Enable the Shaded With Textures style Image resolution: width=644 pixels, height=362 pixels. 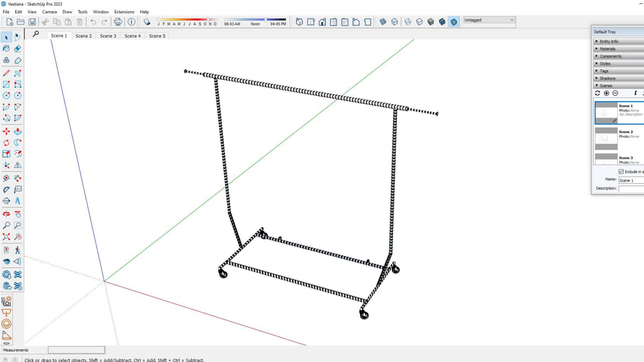(x=442, y=22)
